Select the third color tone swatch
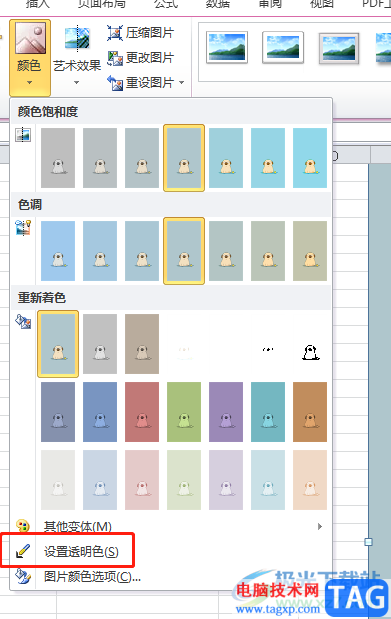Viewport: 391px width, 619px height. click(142, 251)
